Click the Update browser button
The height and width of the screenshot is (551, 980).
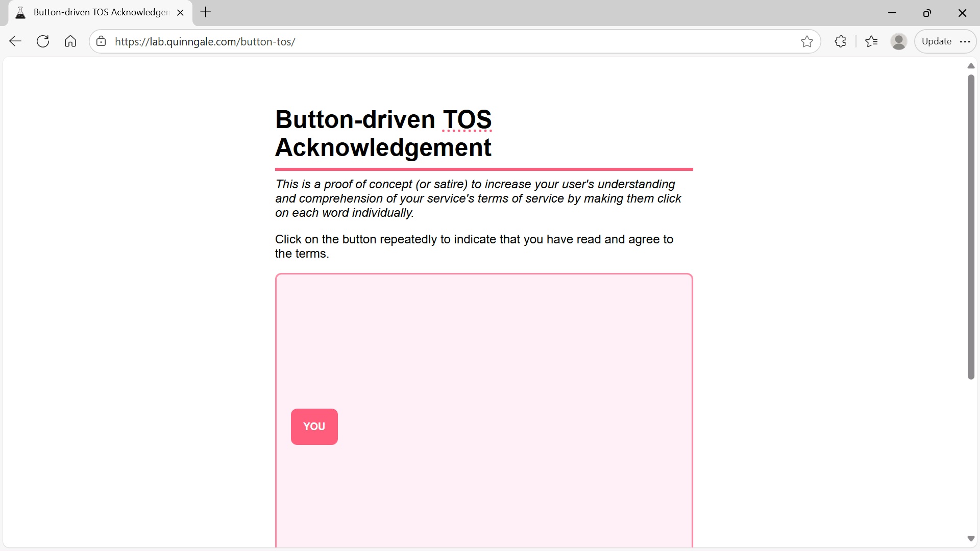click(x=937, y=41)
